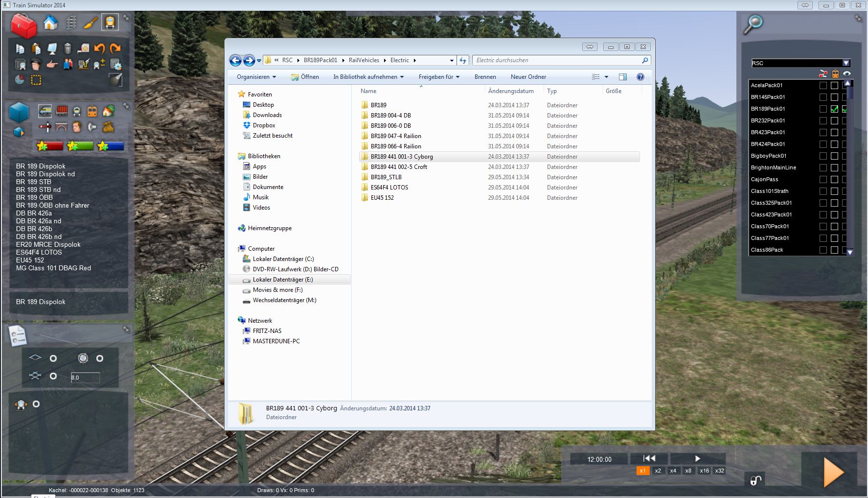The width and height of the screenshot is (868, 498).
Task: Open the large blue cube object browser
Action: point(19,113)
